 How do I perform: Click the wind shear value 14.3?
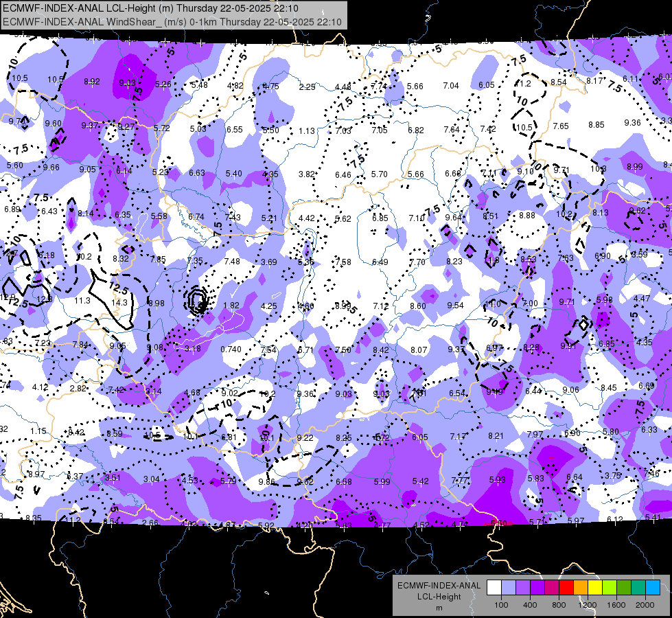point(119,302)
